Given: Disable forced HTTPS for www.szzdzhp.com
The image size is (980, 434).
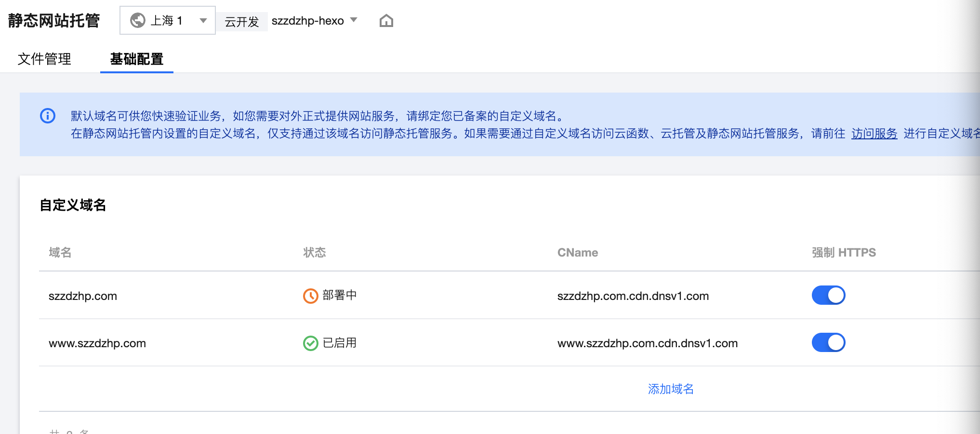Looking at the screenshot, I should (x=829, y=342).
